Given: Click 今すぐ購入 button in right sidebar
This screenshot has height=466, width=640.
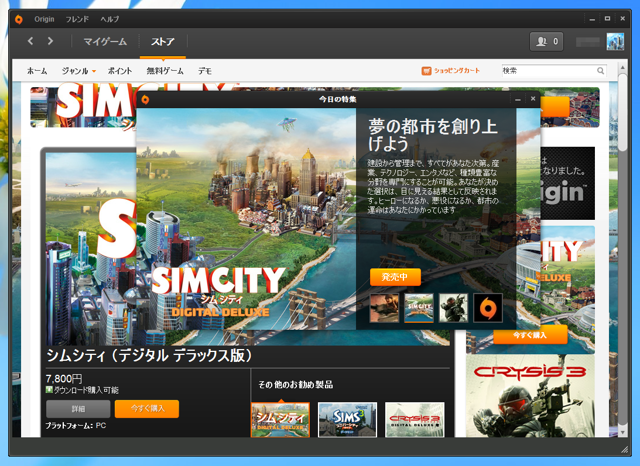Looking at the screenshot, I should 530,335.
